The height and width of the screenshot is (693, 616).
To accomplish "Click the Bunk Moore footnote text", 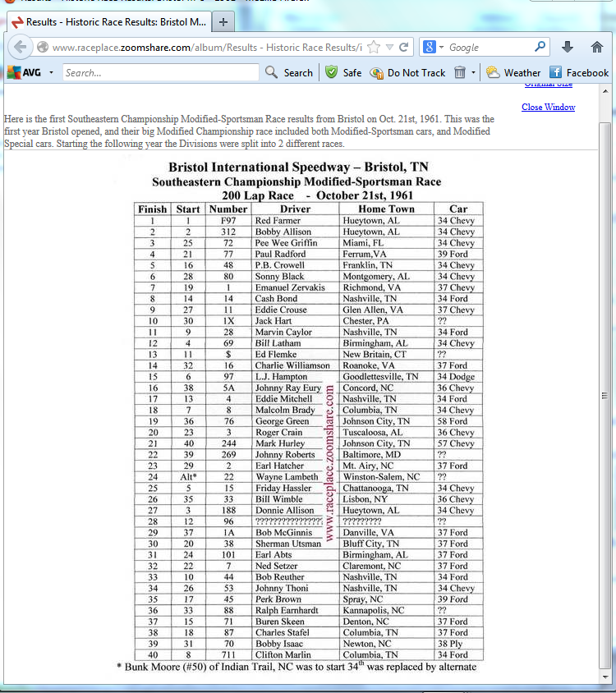I will pyautogui.click(x=297, y=667).
